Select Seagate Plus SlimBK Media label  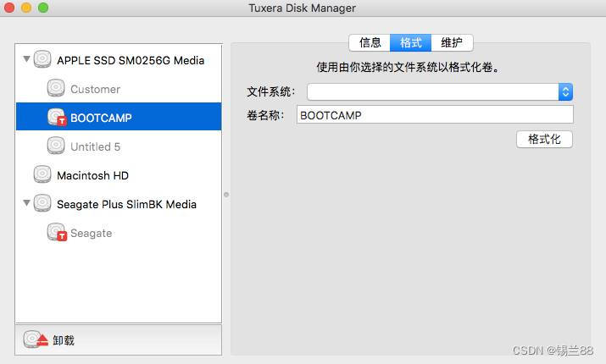pos(127,204)
